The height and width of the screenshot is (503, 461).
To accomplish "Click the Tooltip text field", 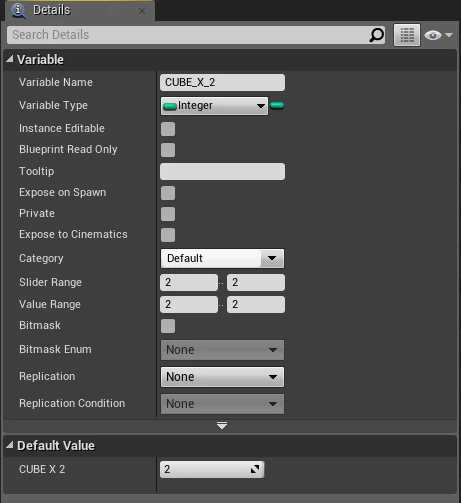I will pos(222,171).
